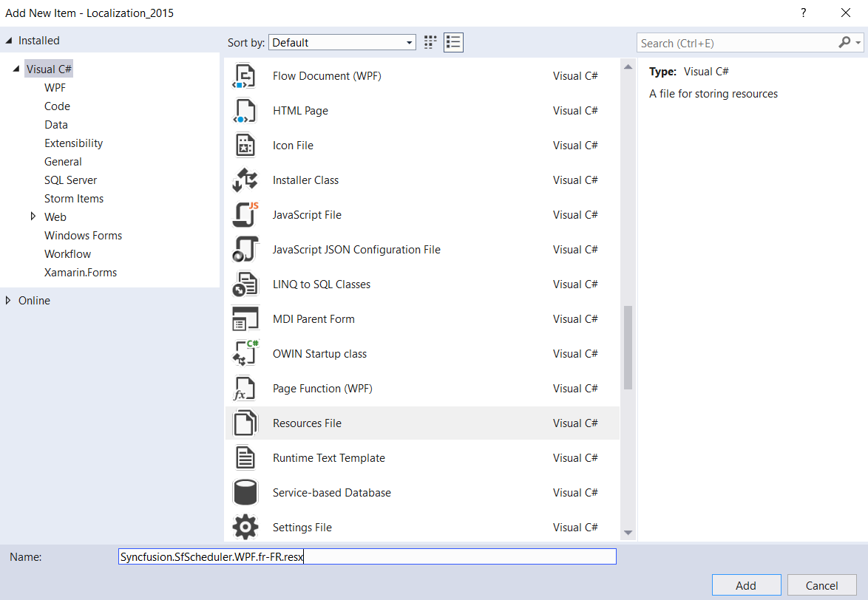This screenshot has width=868, height=600.
Task: Select the WPF category
Action: [x=55, y=88]
